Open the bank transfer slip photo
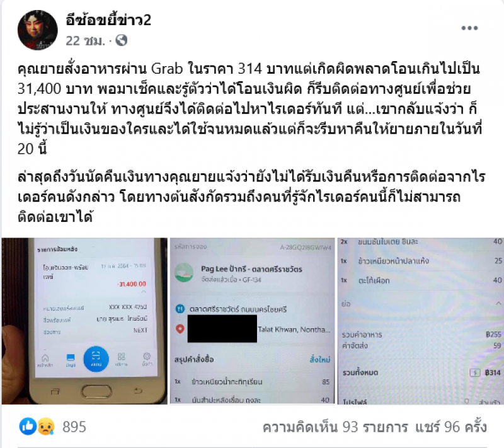Viewport: 504px width, 448px height. coord(84,321)
